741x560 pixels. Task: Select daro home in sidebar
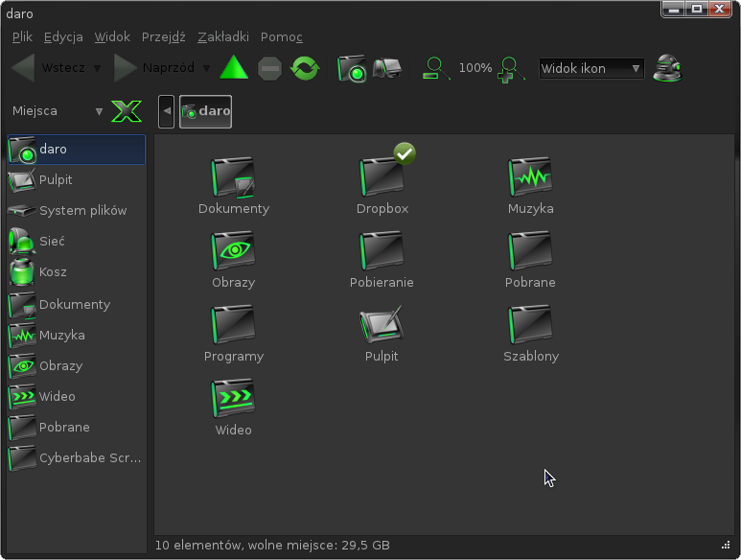77,150
